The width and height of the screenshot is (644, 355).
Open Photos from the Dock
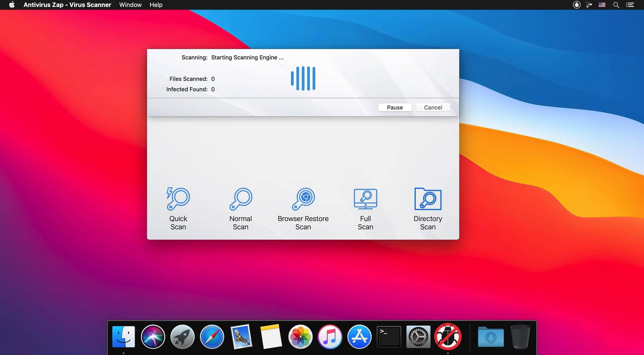tap(300, 337)
